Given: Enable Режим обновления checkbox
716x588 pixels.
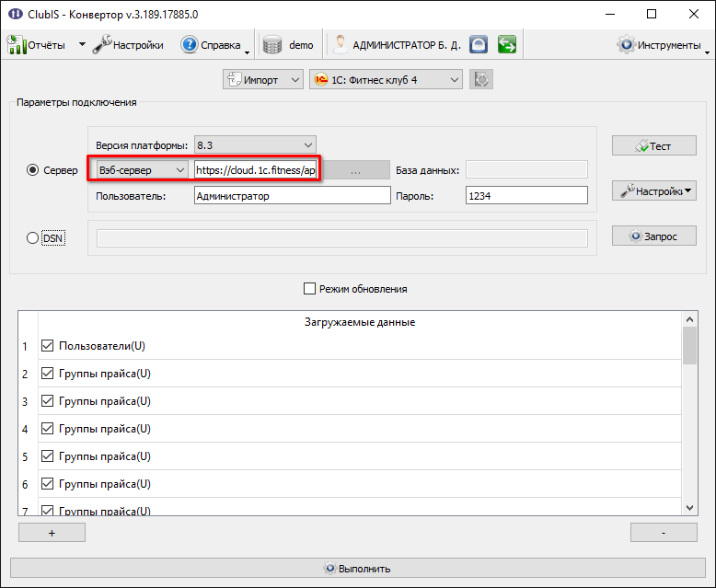Looking at the screenshot, I should coord(309,289).
